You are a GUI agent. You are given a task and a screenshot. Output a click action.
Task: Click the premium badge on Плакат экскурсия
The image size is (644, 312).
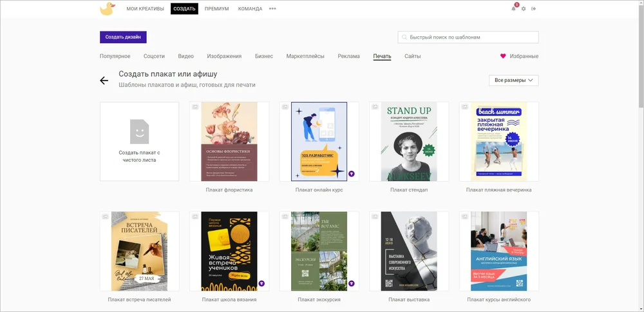[352, 283]
